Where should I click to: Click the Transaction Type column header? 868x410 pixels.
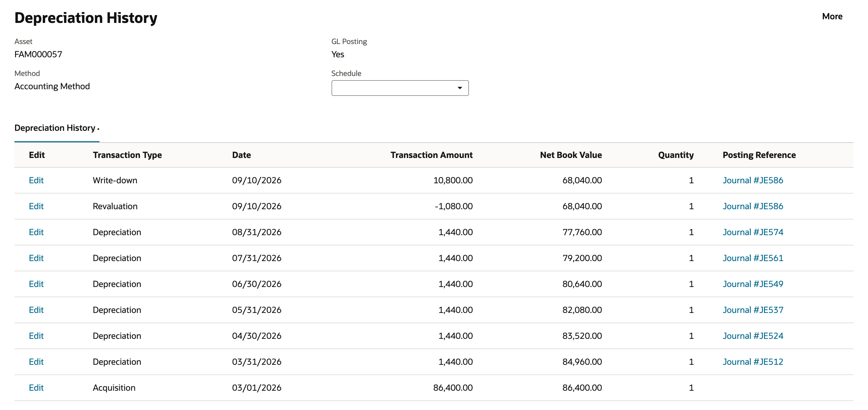(x=127, y=155)
